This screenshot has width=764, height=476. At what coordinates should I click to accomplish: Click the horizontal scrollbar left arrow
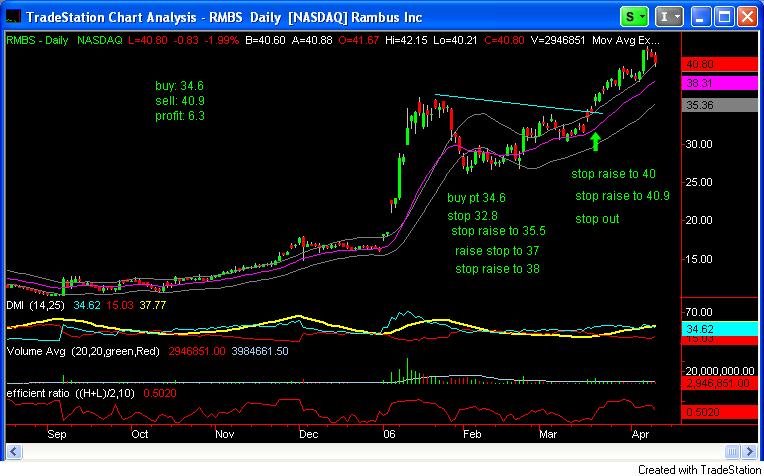coord(13,451)
